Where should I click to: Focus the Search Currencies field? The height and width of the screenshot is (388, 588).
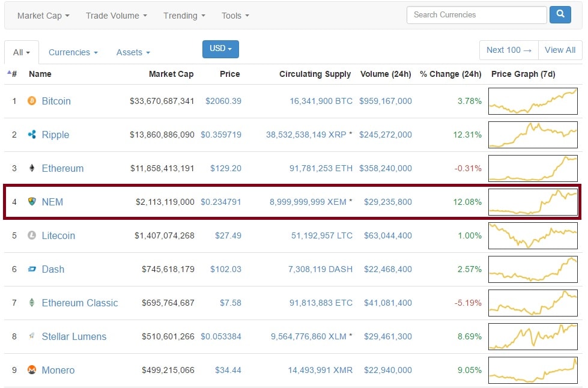[476, 15]
